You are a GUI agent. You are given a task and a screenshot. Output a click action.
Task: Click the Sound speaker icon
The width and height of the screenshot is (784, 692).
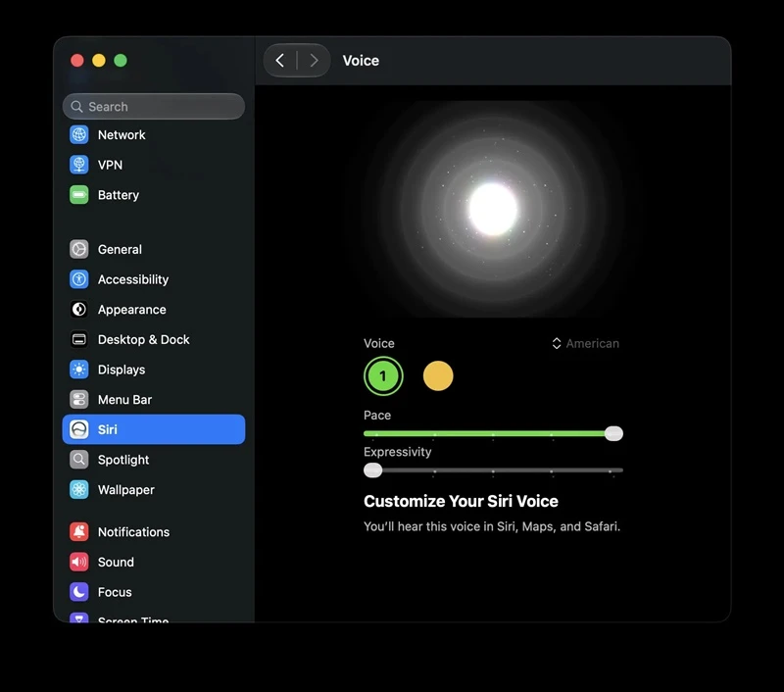click(79, 562)
